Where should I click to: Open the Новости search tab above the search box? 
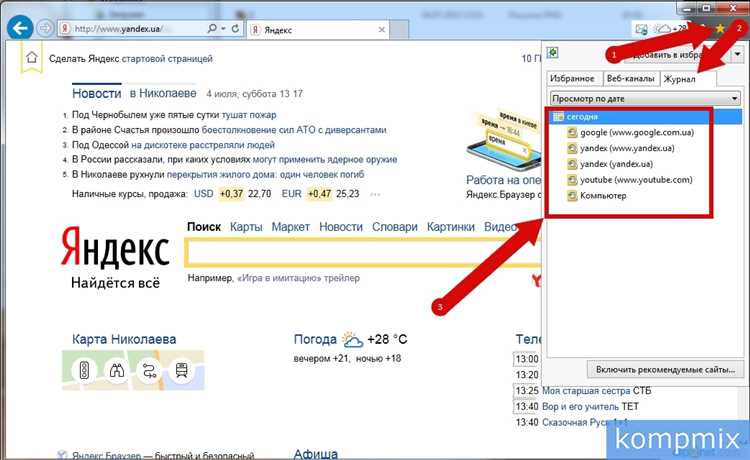click(x=341, y=227)
